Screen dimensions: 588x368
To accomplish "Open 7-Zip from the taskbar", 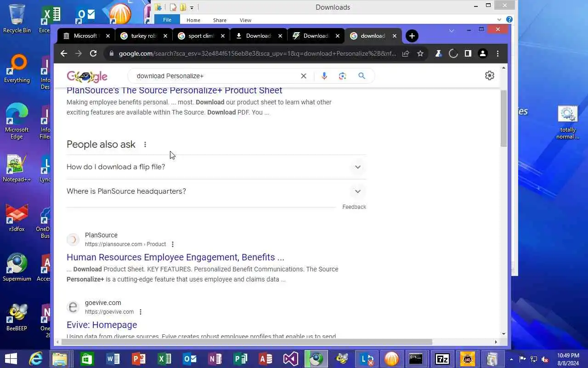I will click(442, 358).
